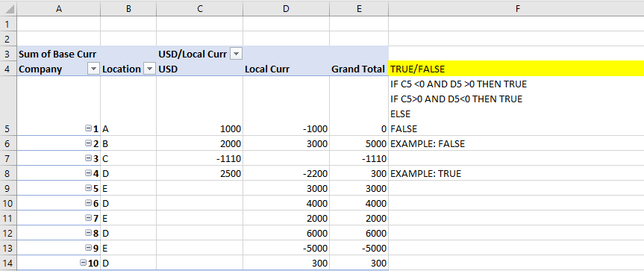
Task: Click the yellow TRUE/FALSE cell
Action: coord(516,69)
